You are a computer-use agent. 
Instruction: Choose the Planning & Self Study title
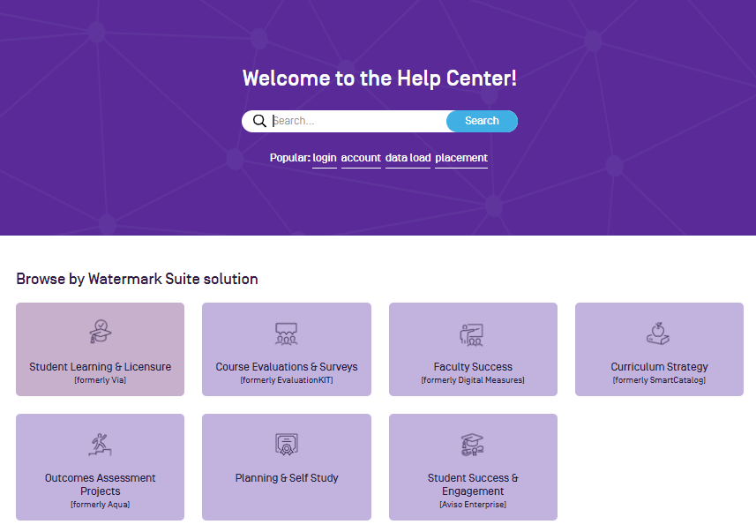pyautogui.click(x=287, y=478)
